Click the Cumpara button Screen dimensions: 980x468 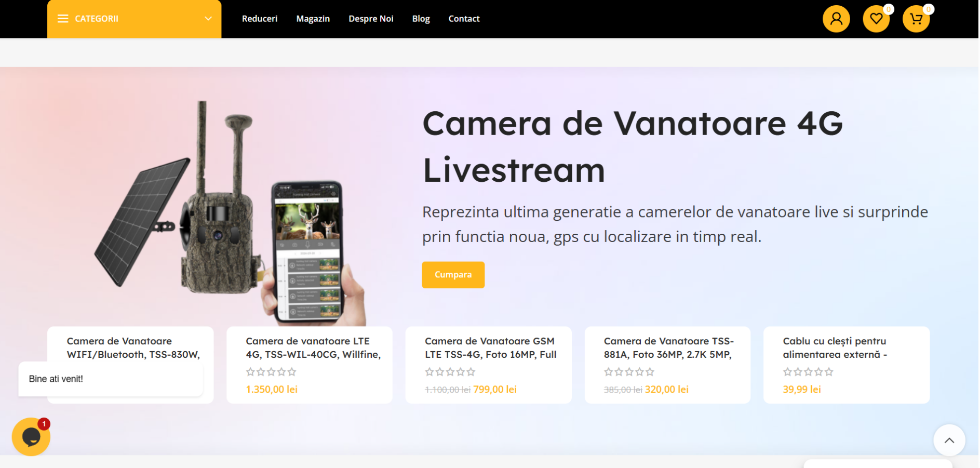point(453,275)
